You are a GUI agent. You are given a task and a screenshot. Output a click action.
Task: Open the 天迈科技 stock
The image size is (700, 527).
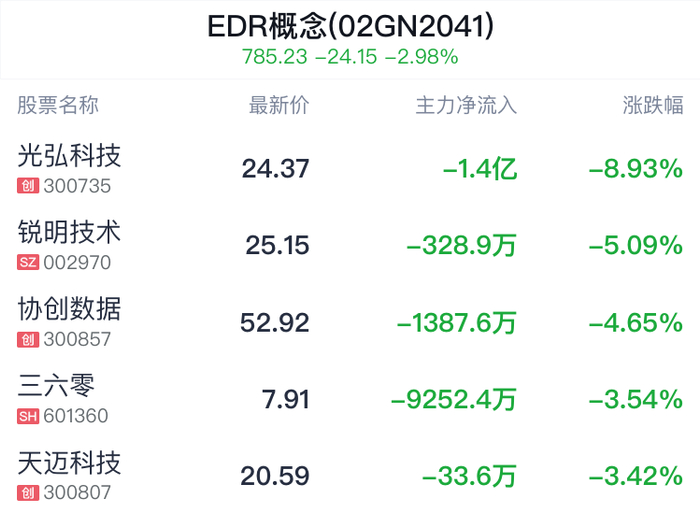click(70, 463)
